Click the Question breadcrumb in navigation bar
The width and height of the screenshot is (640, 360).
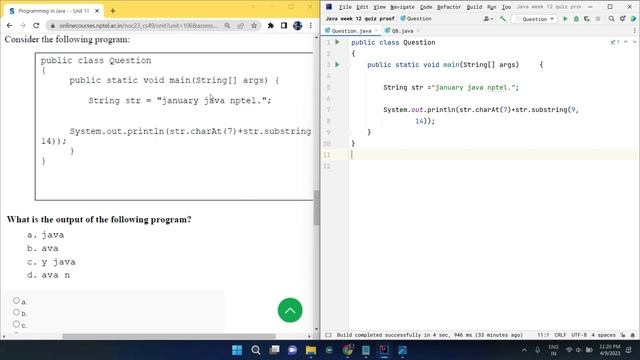point(416,18)
